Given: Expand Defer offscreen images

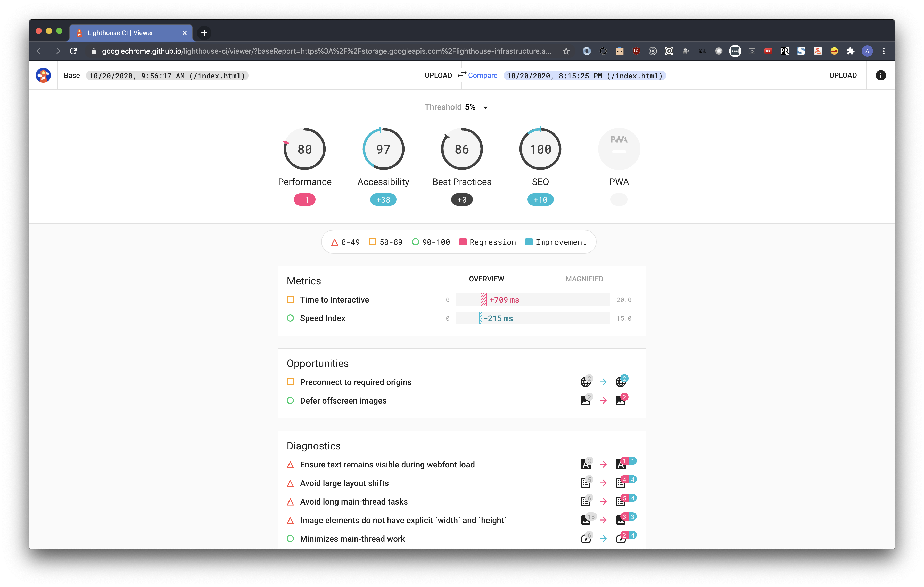Looking at the screenshot, I should [462, 401].
